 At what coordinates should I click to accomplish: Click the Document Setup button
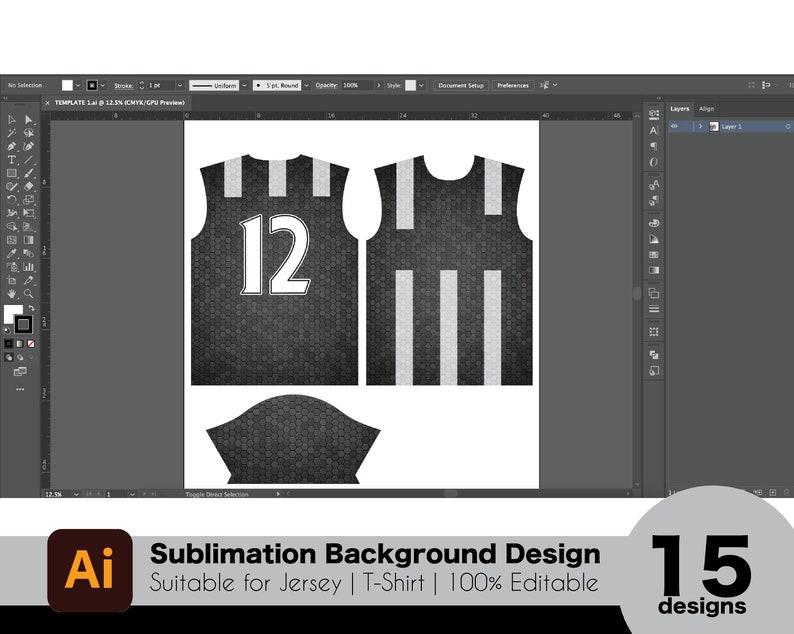(461, 86)
